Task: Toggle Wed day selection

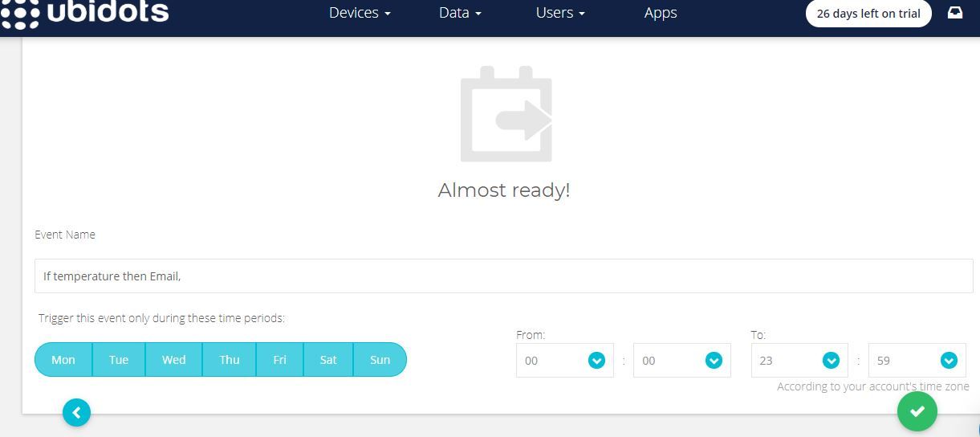Action: click(174, 360)
